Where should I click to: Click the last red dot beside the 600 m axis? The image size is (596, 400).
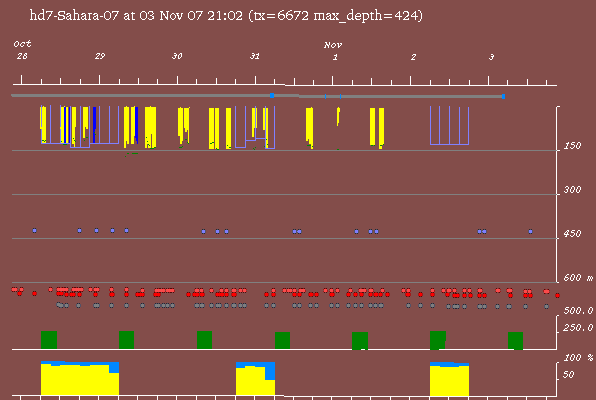coord(557,295)
